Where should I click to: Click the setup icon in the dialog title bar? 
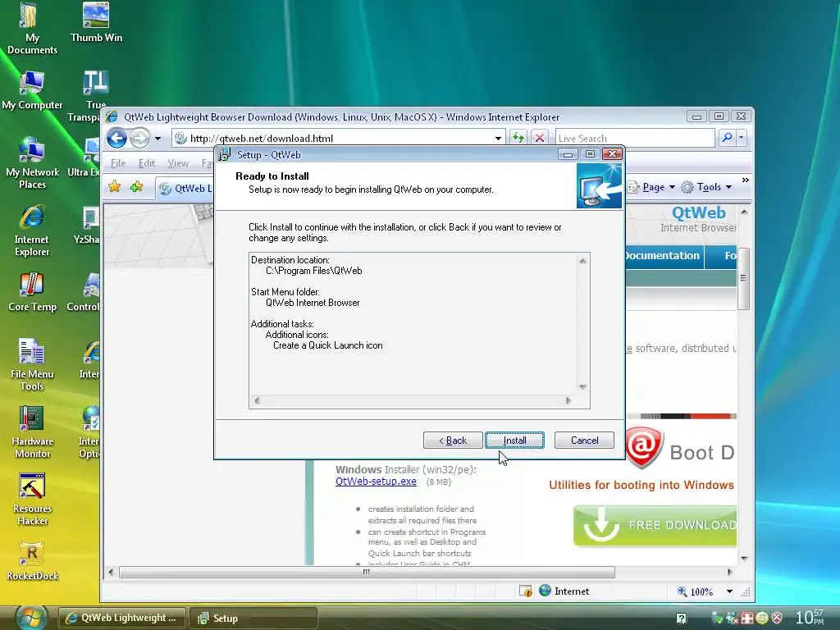(224, 154)
